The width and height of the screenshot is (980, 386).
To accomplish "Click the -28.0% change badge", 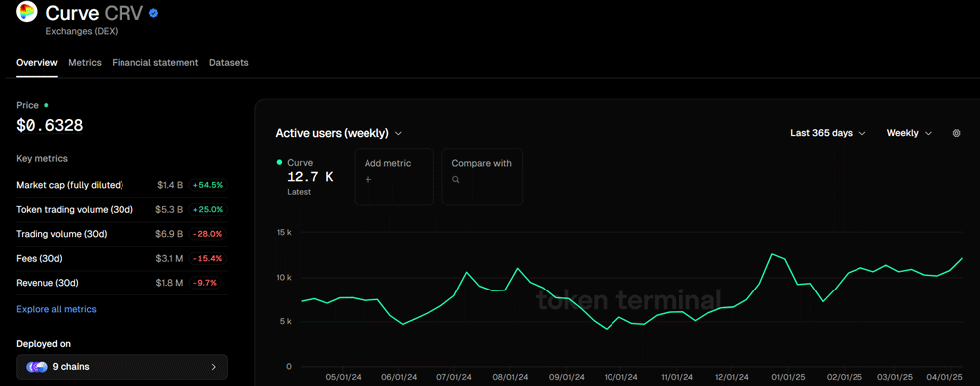I will coord(207,234).
